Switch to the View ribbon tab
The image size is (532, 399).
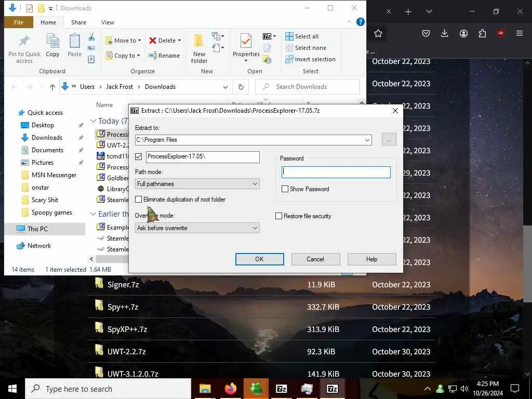click(108, 22)
